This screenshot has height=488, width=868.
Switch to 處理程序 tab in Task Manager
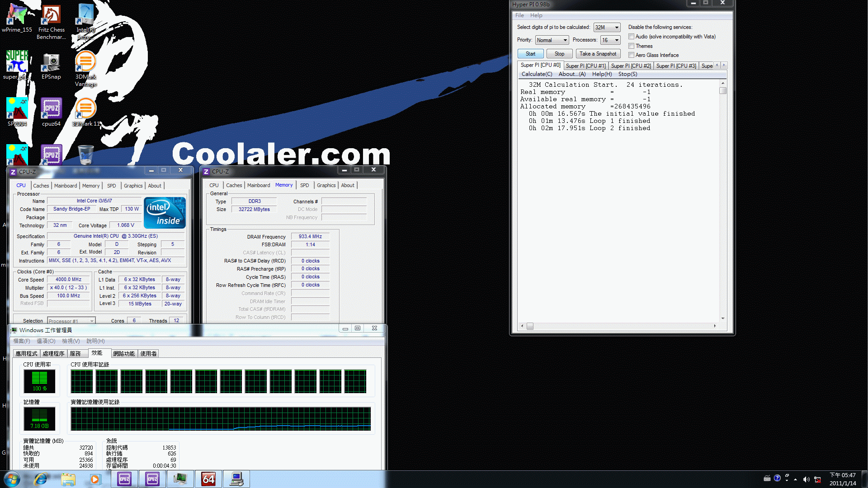point(53,354)
